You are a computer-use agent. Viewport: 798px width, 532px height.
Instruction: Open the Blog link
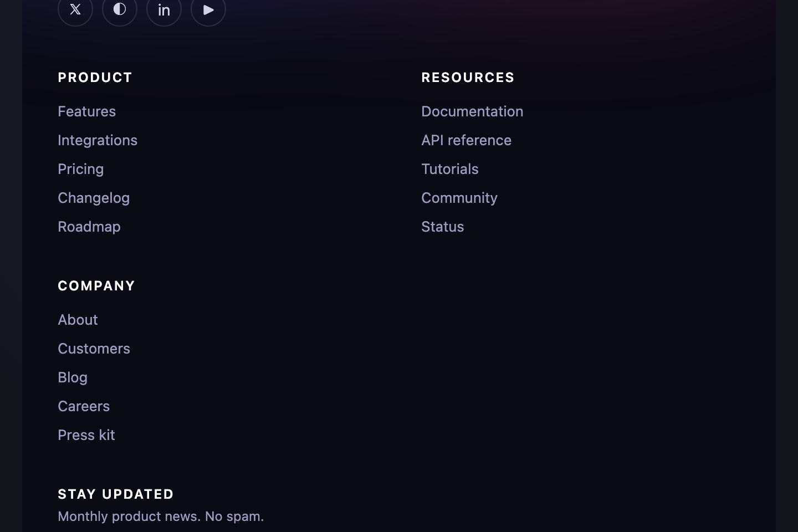73,377
